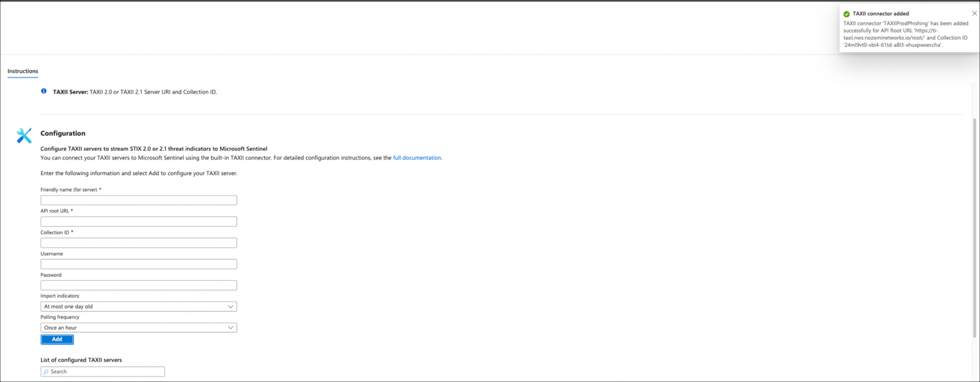This screenshot has height=382, width=980.
Task: Click the page's vertical scrollbar
Action: pos(974,228)
